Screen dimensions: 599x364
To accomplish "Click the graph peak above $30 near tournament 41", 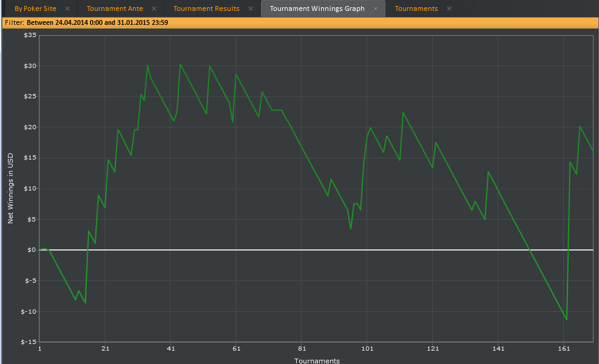I will click(180, 64).
